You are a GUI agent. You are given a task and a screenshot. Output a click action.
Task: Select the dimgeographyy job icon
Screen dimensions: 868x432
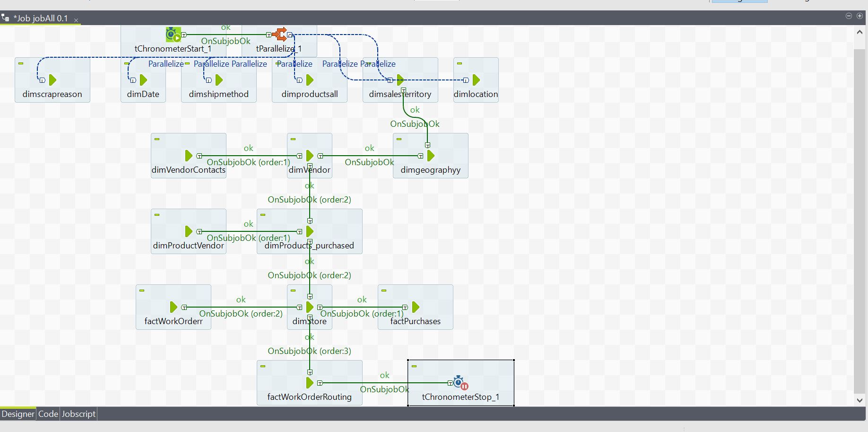(431, 156)
